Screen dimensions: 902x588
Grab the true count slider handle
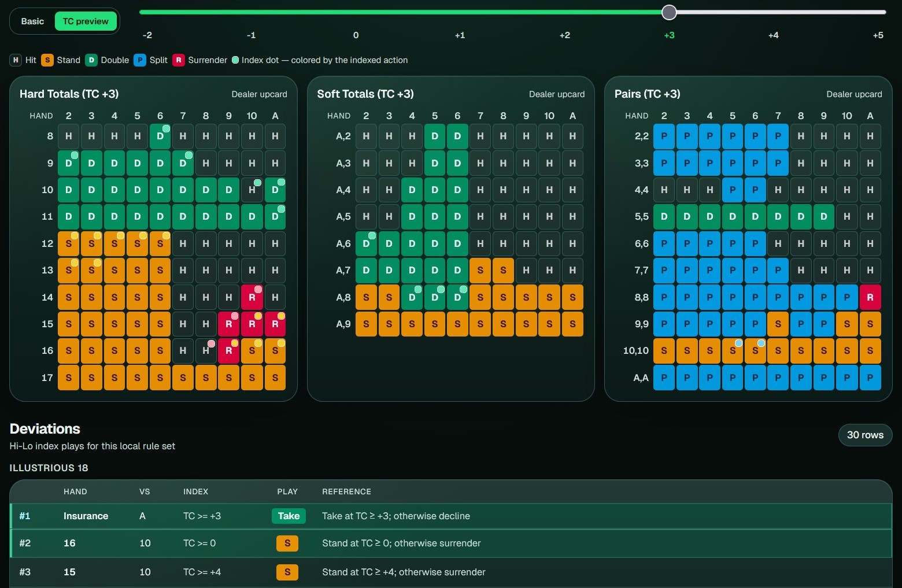(x=669, y=12)
